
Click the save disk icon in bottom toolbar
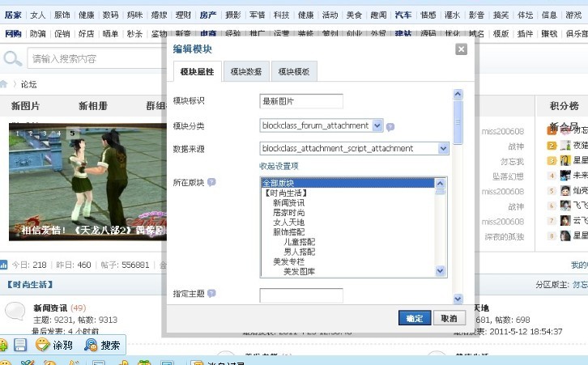click(20, 345)
